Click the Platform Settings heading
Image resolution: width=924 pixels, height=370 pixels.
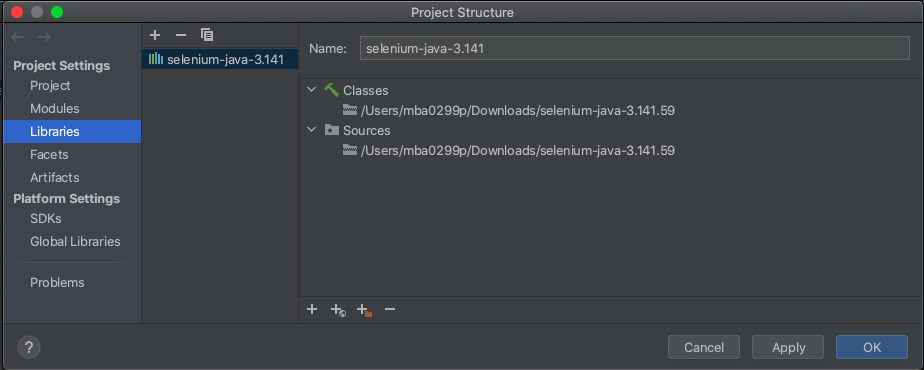click(67, 199)
